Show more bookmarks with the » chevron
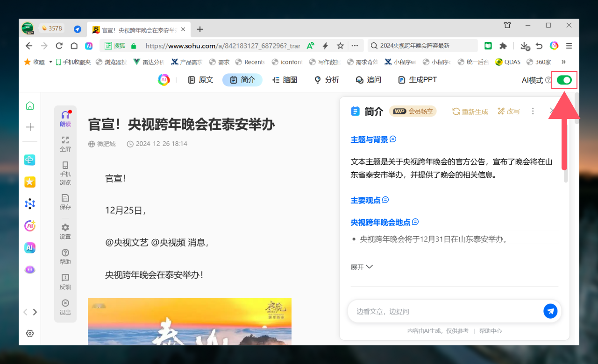The height and width of the screenshot is (364, 598). [563, 62]
